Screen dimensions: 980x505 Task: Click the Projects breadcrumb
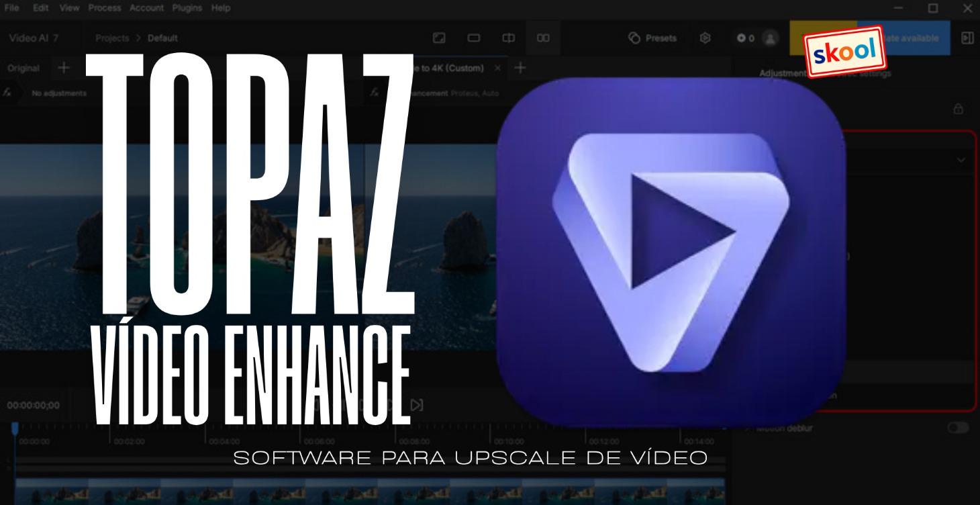tap(112, 38)
